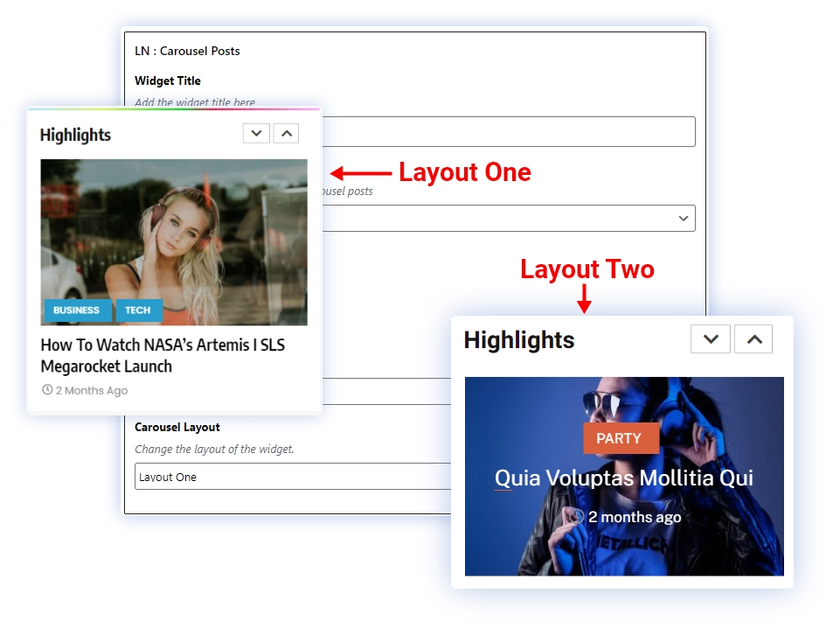Expand the carousel posts category dropdown arrow
The image size is (840, 635).
pos(684,219)
